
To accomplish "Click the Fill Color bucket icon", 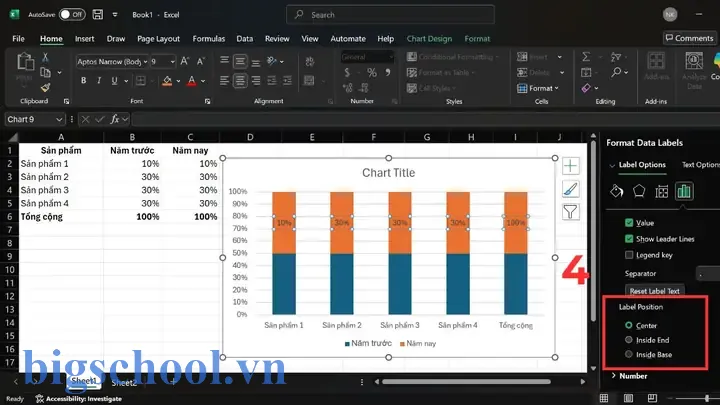I will point(167,81).
